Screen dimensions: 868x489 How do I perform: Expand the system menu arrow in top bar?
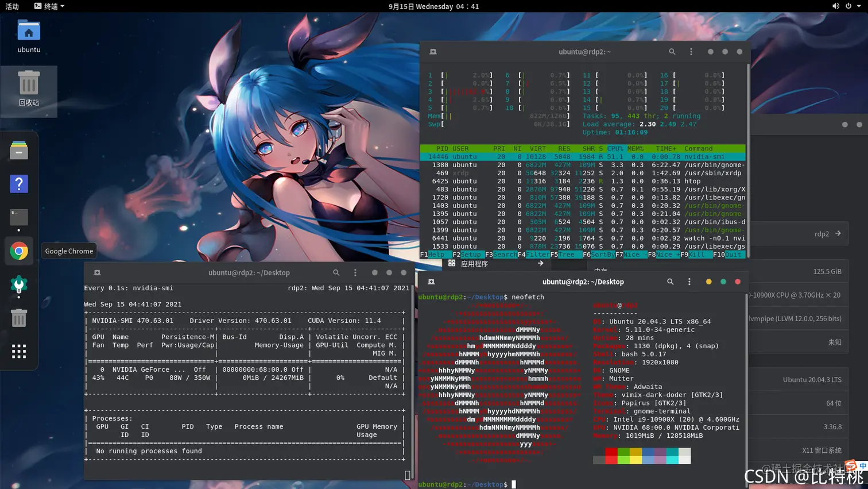pyautogui.click(x=859, y=6)
